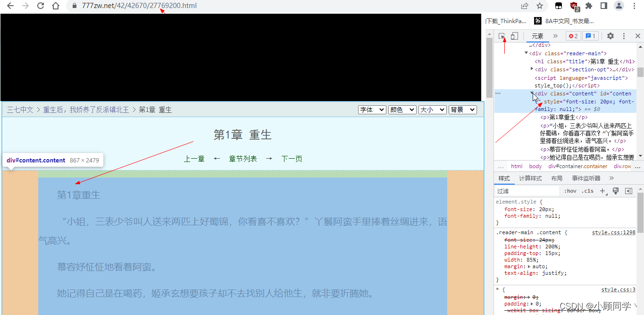
Task: Click text-align: justify declaration
Action: (535, 273)
